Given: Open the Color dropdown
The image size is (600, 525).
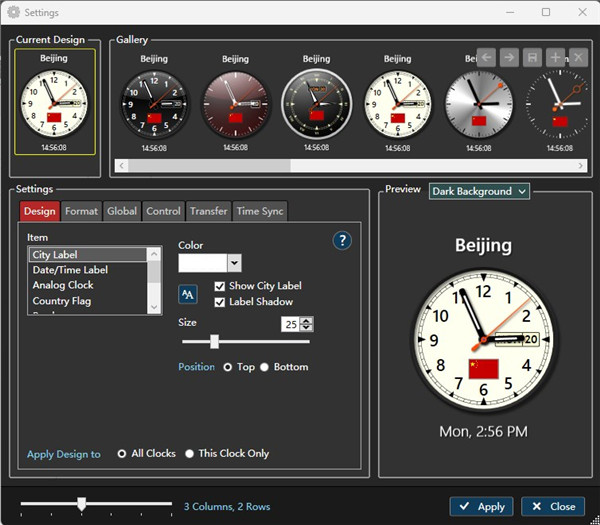Looking at the screenshot, I should point(234,263).
